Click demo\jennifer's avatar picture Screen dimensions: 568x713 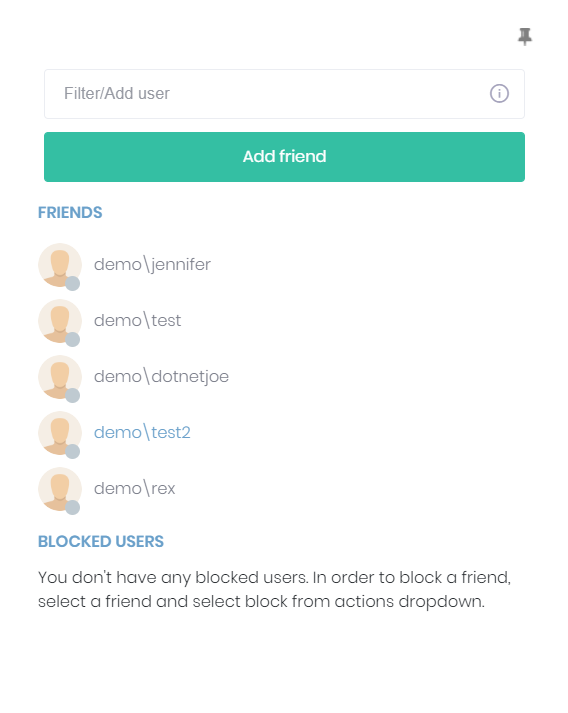tap(60, 265)
